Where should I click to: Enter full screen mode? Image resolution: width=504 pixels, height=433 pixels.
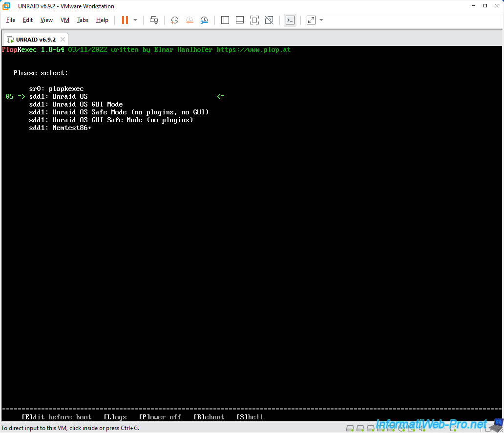(254, 20)
